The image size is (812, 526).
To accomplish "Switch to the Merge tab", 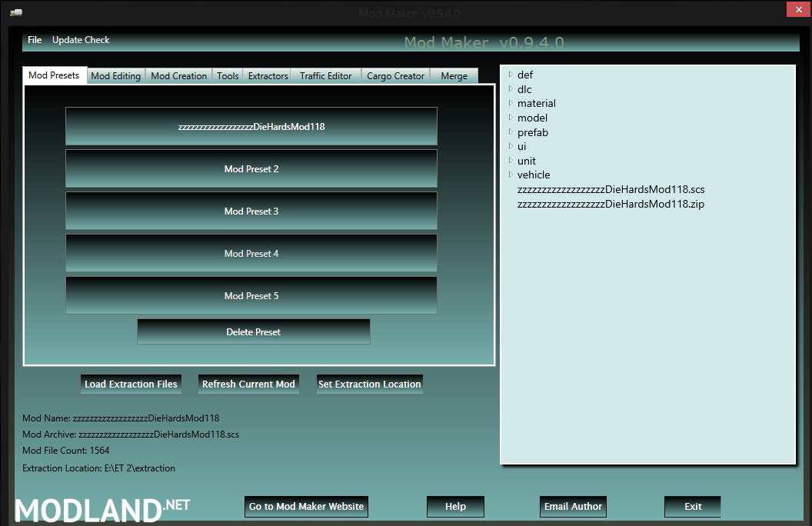I will point(454,76).
